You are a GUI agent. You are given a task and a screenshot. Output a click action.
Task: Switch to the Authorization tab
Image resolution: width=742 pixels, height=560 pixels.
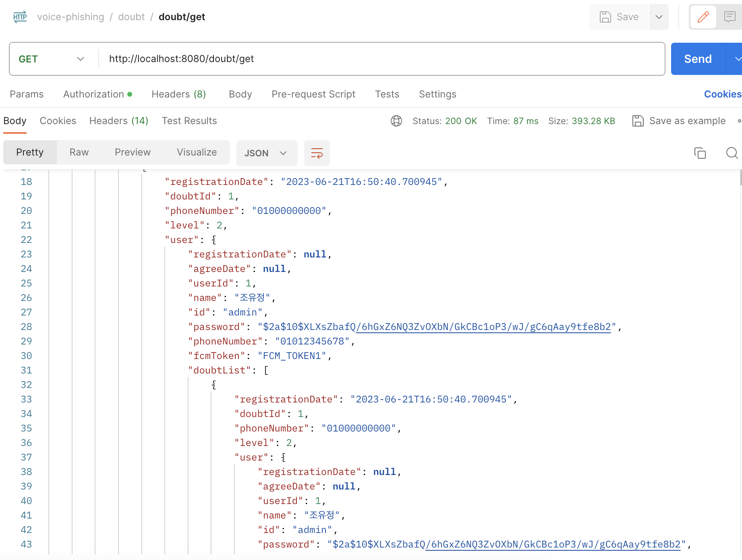point(98,94)
